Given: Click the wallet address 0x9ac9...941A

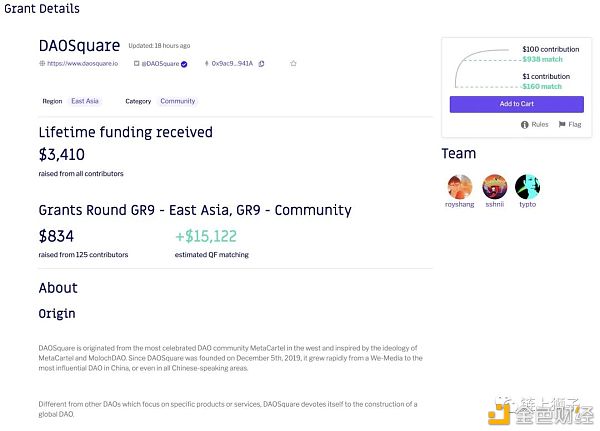Looking at the screenshot, I should coord(232,64).
